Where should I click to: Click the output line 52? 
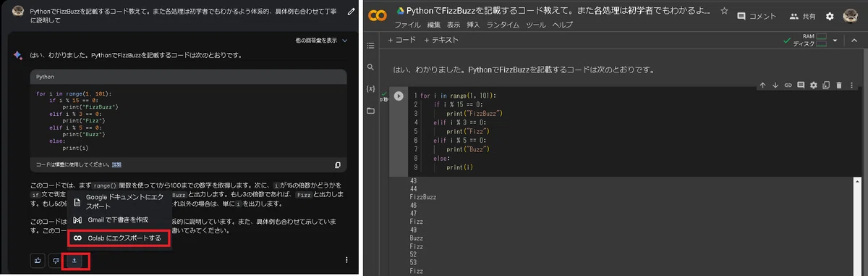[413, 255]
